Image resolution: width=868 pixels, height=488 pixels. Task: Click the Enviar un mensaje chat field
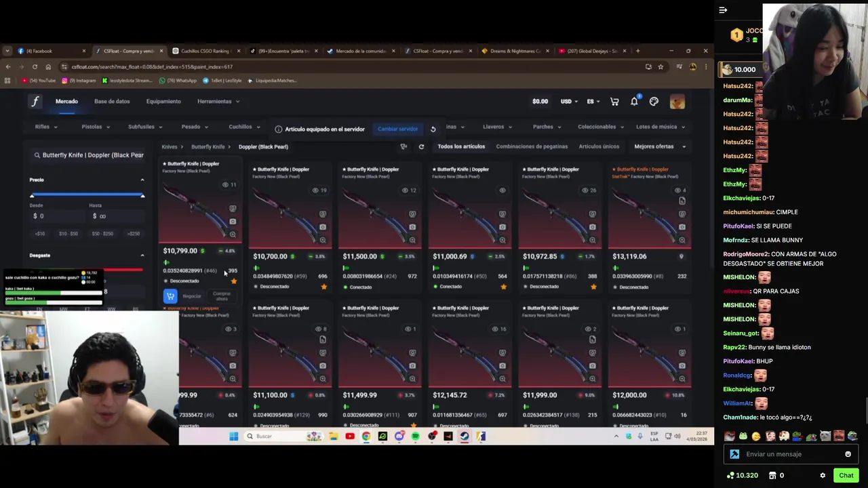[x=791, y=454]
